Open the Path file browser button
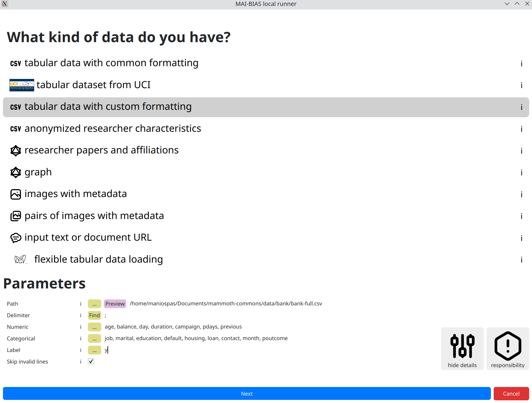Viewport: 532px width, 403px height. 94,304
